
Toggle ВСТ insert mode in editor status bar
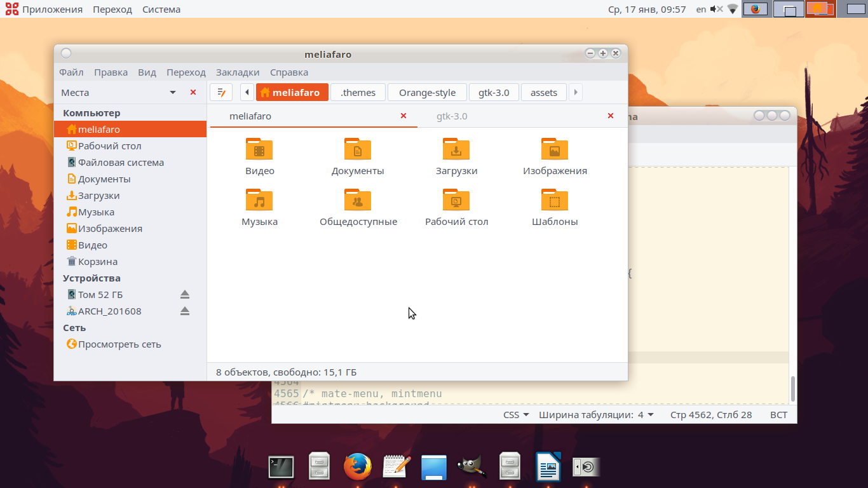click(x=778, y=415)
